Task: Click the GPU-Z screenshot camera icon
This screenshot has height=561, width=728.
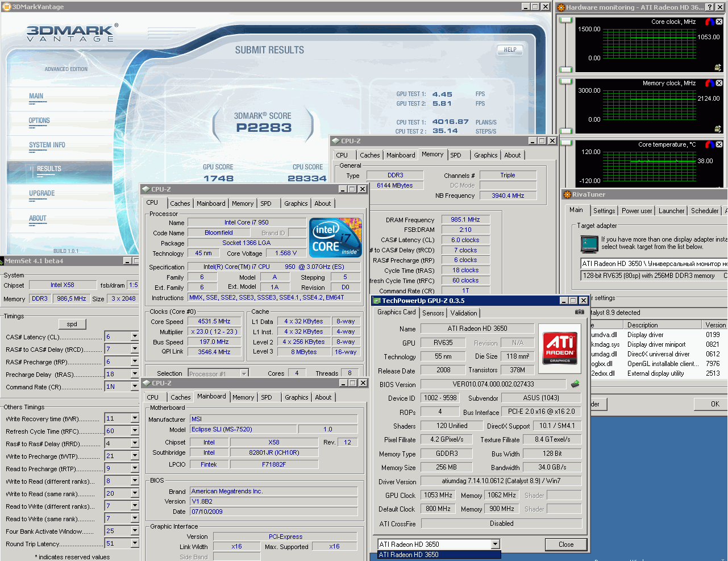Action: coord(579,311)
